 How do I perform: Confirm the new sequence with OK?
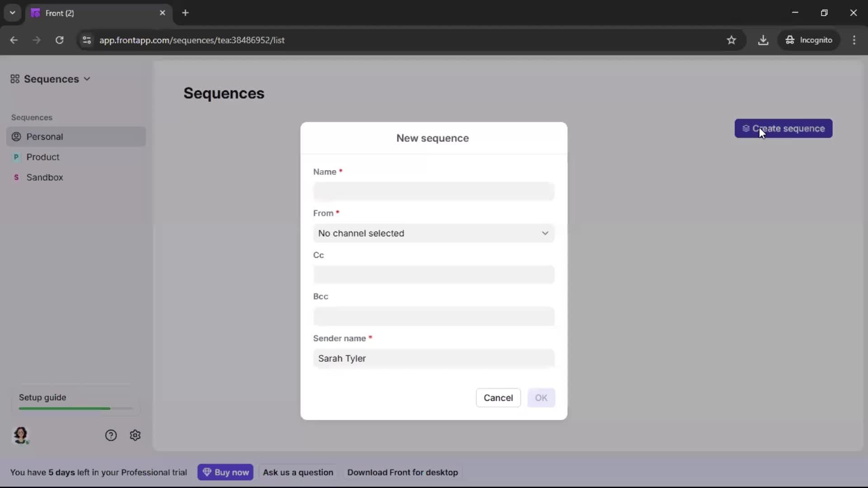(541, 398)
